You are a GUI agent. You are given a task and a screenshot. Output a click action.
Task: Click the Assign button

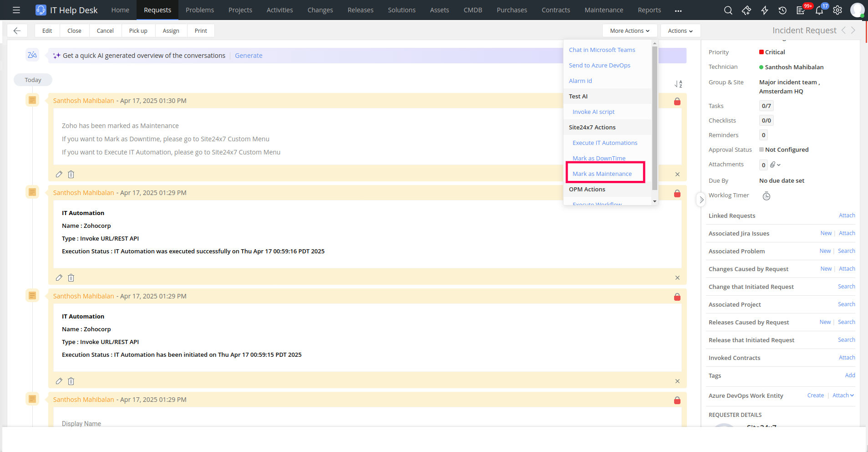click(x=171, y=31)
